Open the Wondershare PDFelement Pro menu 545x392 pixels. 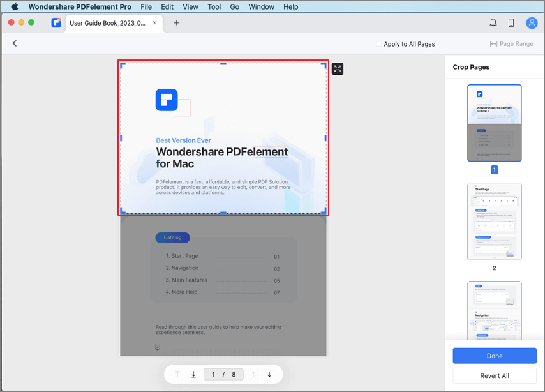[x=80, y=6]
